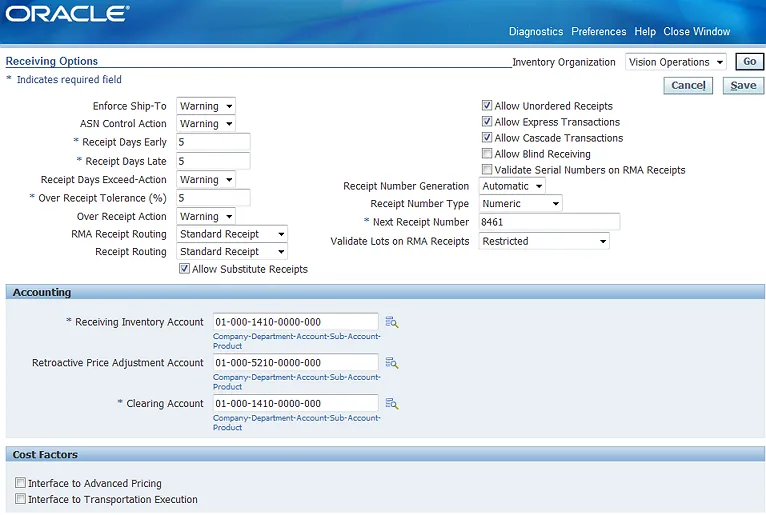Click the Go button
Image resolution: width=766 pixels, height=515 pixels.
coord(749,62)
